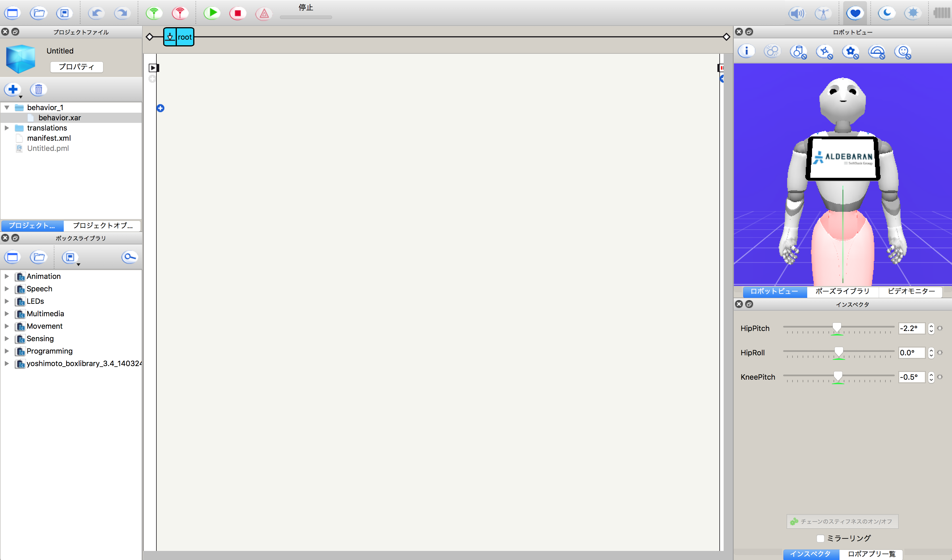Screen dimensions: 952x560
Task: Create new box library
Action: click(12, 257)
